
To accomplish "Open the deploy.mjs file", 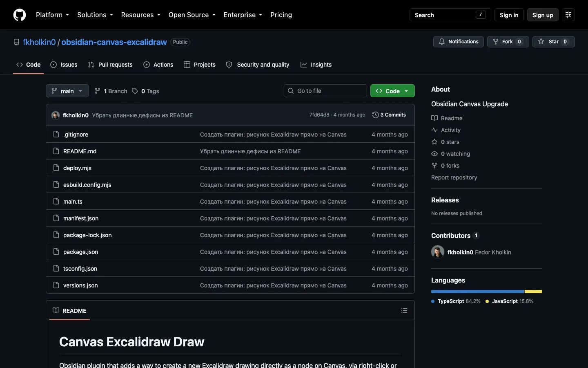I will (77, 168).
